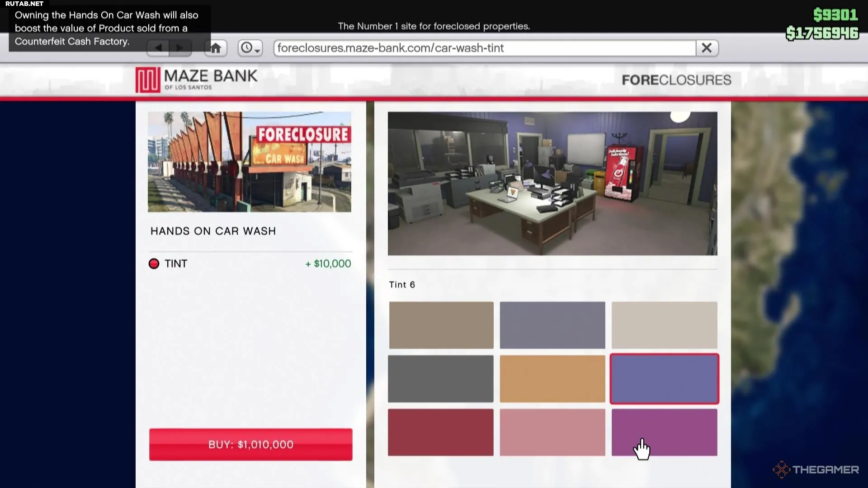This screenshot has height=488, width=868.
Task: Close the browser with the X button
Action: click(707, 48)
